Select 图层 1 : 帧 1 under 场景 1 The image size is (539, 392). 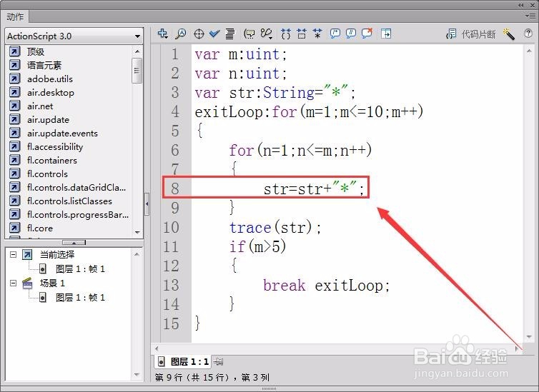[x=80, y=297]
